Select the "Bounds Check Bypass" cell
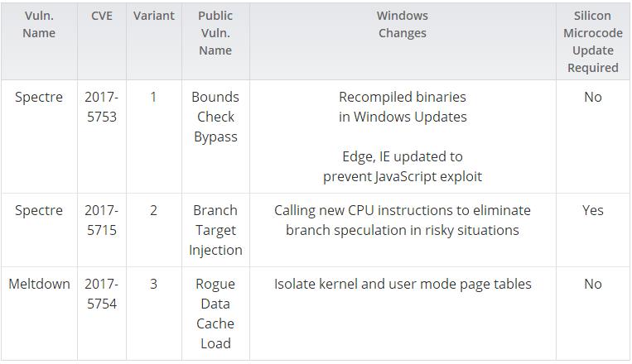 (215, 117)
